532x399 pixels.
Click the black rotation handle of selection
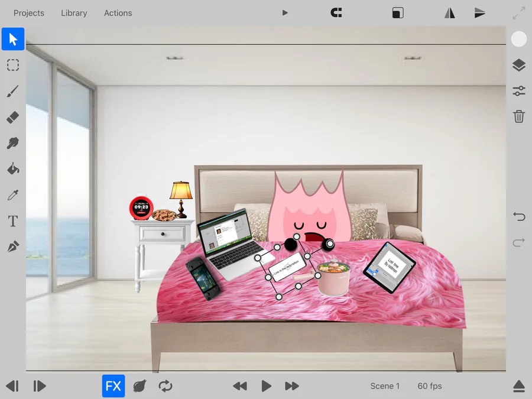[x=290, y=244]
